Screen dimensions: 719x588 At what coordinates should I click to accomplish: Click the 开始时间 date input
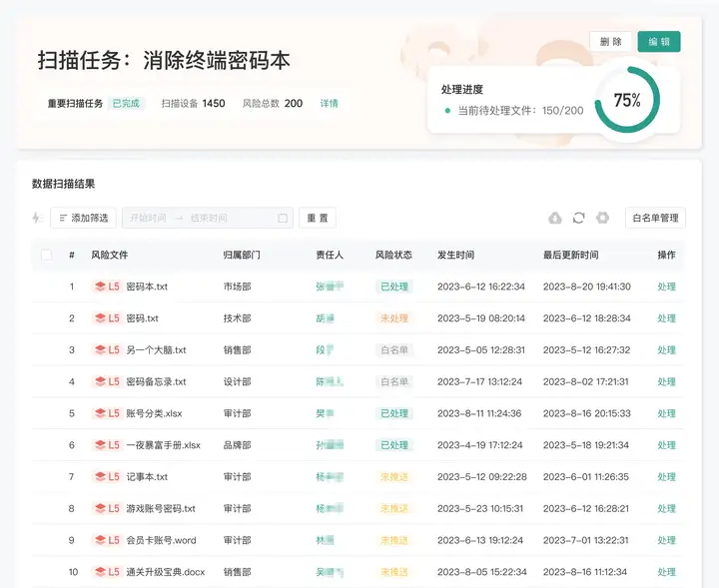tap(148, 218)
